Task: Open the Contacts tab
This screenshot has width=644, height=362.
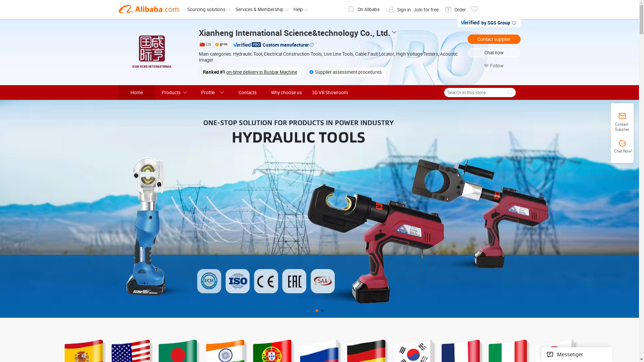Action: click(247, 93)
